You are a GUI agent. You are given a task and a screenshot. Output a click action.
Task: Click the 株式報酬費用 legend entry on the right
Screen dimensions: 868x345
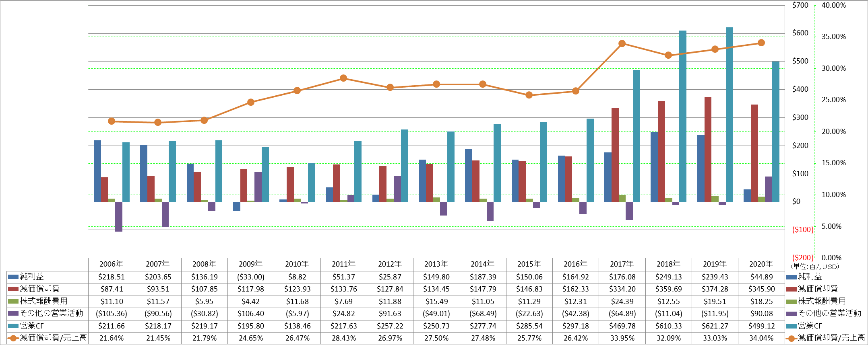coord(816,301)
